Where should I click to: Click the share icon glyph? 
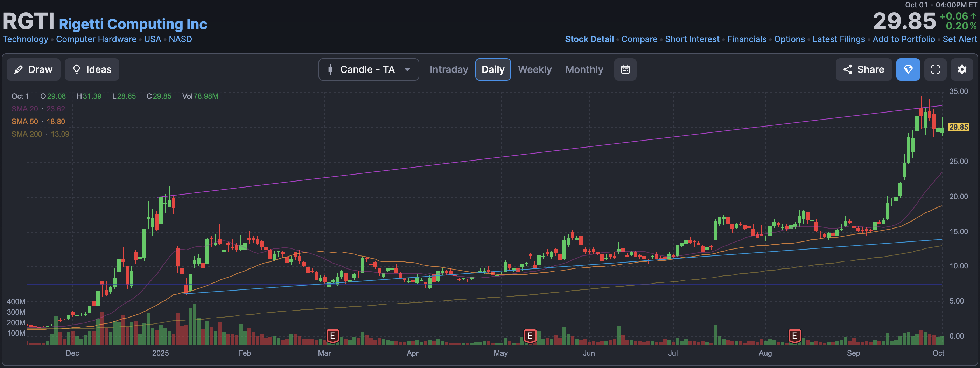[848, 69]
